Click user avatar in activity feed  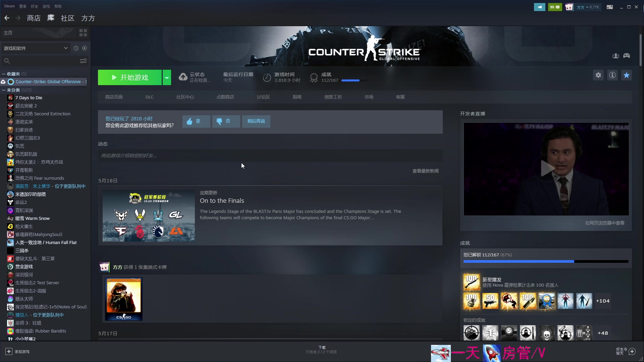[x=104, y=267]
